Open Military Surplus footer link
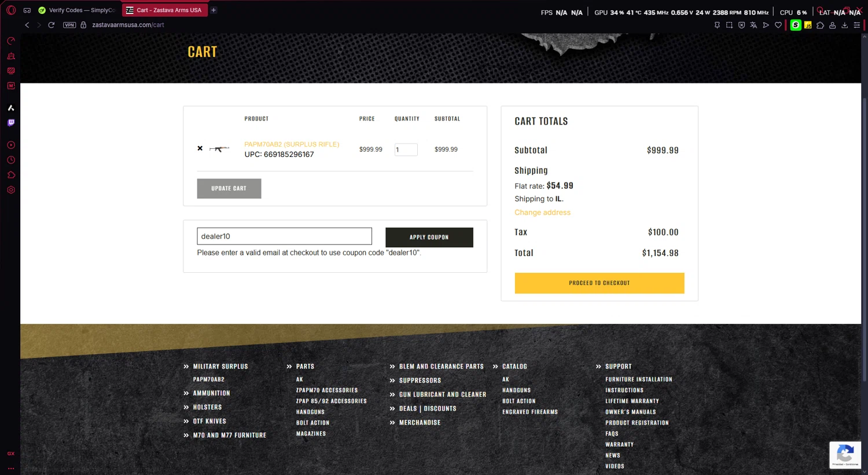868x475 pixels. coord(220,366)
